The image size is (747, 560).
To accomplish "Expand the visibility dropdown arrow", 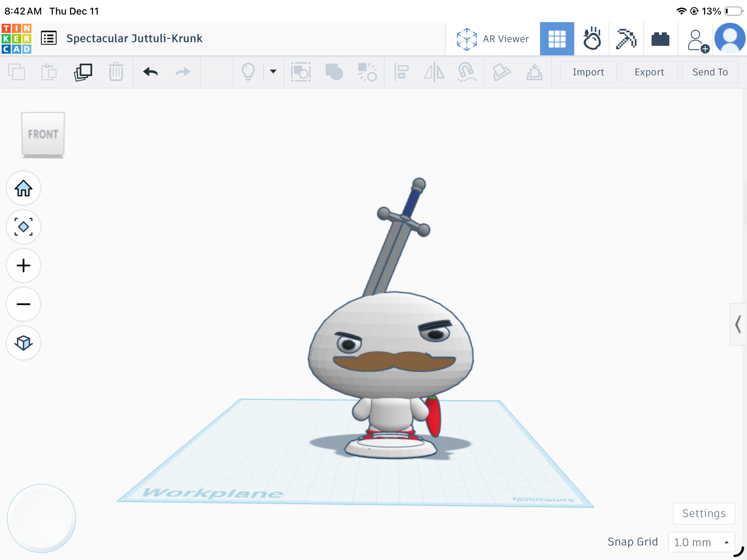I will (273, 72).
